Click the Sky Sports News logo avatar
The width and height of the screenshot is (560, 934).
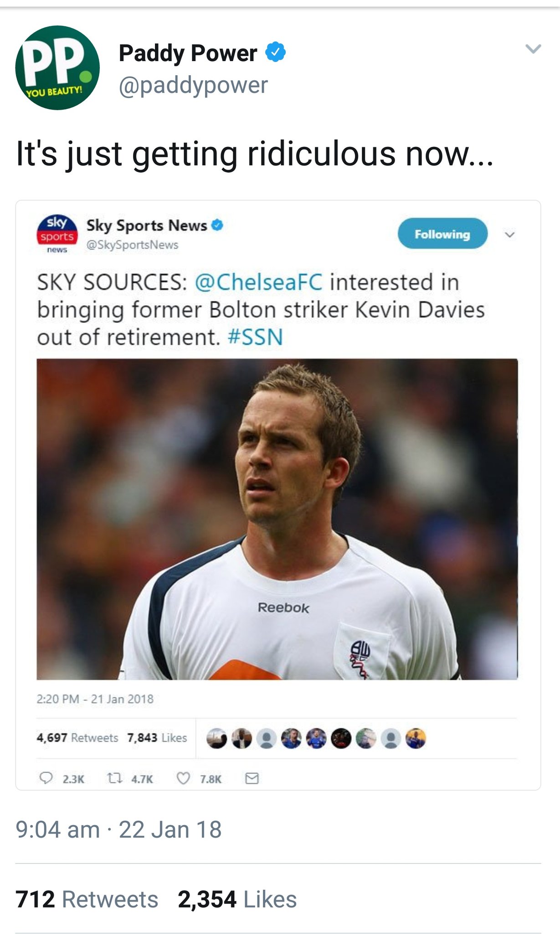[x=57, y=233]
